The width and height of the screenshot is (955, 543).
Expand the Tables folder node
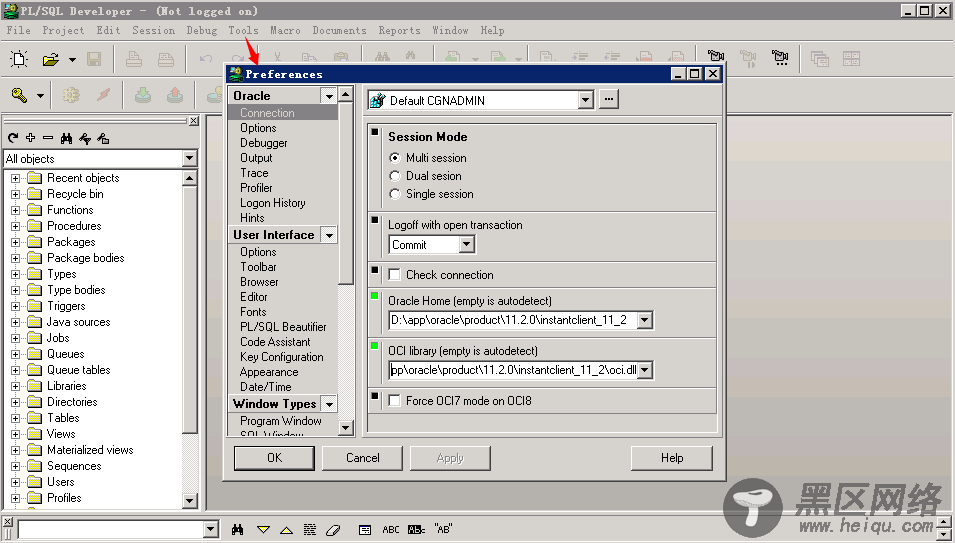[16, 418]
